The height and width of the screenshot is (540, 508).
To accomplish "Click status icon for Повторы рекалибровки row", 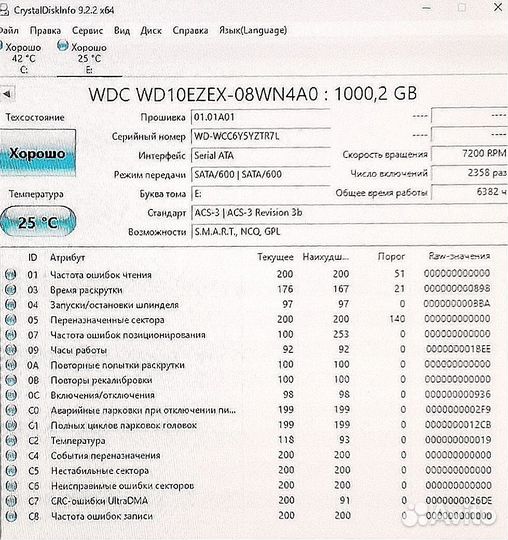I will pos(11,380).
